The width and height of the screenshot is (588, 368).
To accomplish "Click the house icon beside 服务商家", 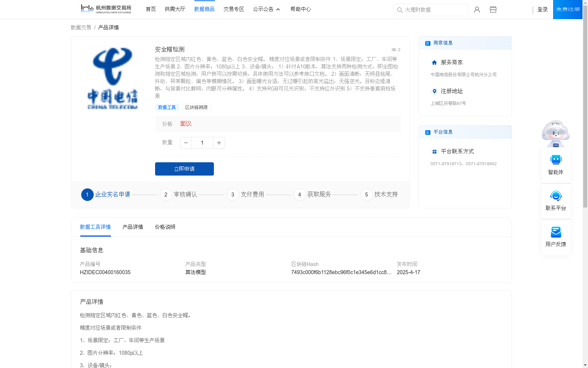I will click(434, 63).
